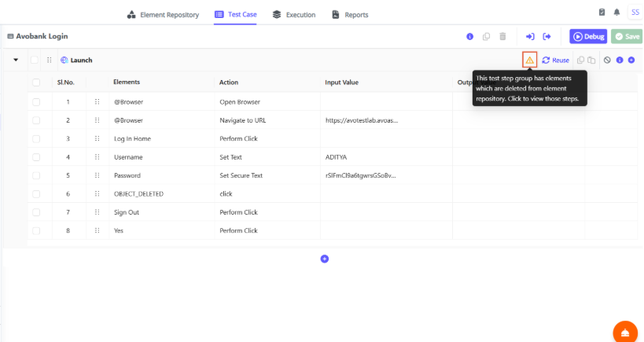
Task: Add a step with the center plus icon
Action: click(324, 259)
